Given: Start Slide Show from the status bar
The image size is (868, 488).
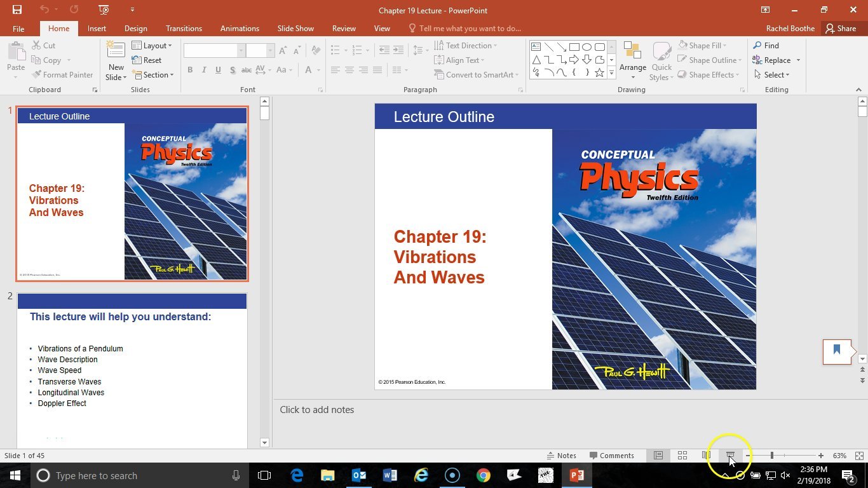Looking at the screenshot, I should 730,456.
